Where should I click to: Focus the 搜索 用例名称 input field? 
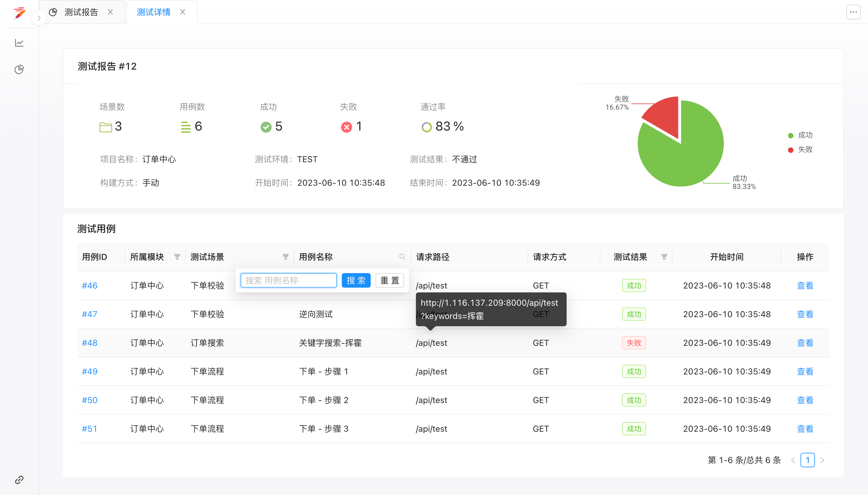click(288, 280)
